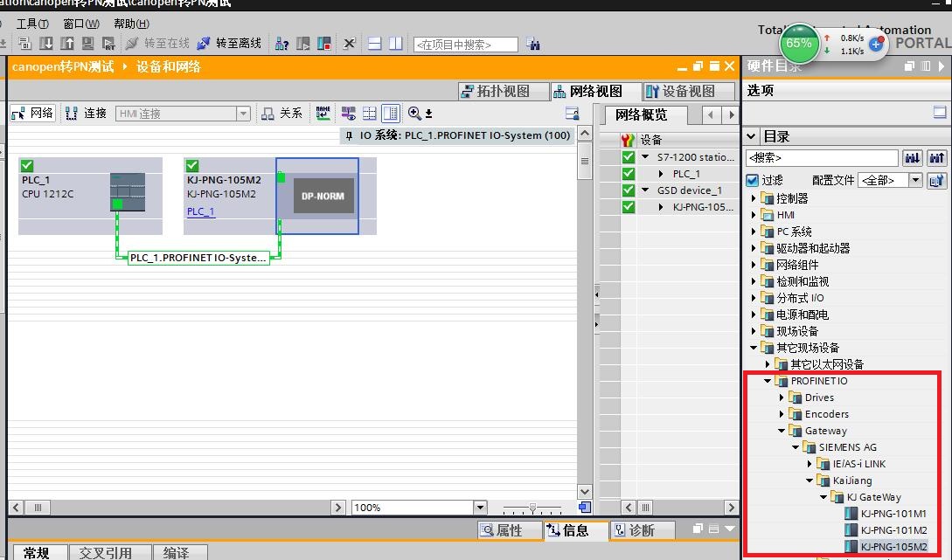Click the 在项目中搜索 search input field
This screenshot has width=952, height=560.
465,45
